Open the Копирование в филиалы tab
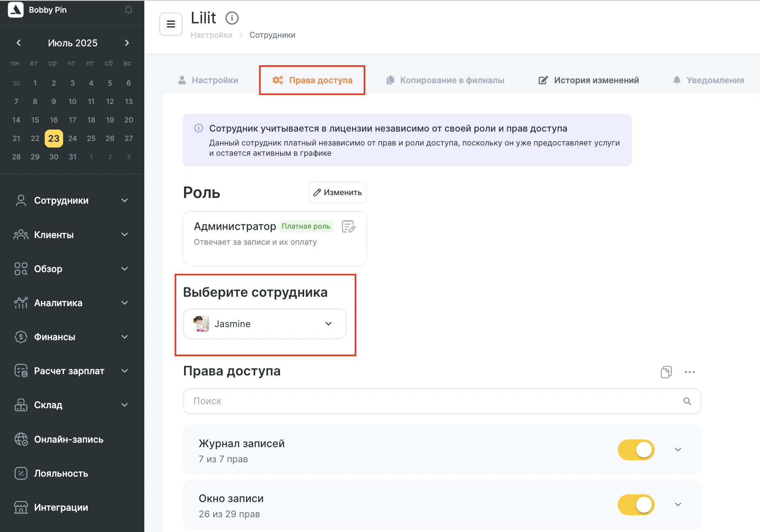 tap(445, 80)
